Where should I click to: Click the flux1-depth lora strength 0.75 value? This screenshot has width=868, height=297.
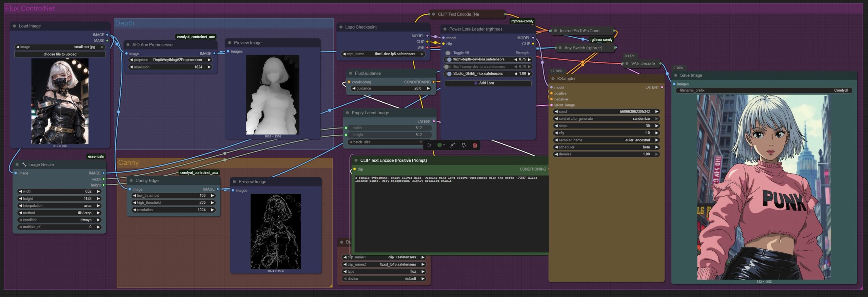click(522, 59)
